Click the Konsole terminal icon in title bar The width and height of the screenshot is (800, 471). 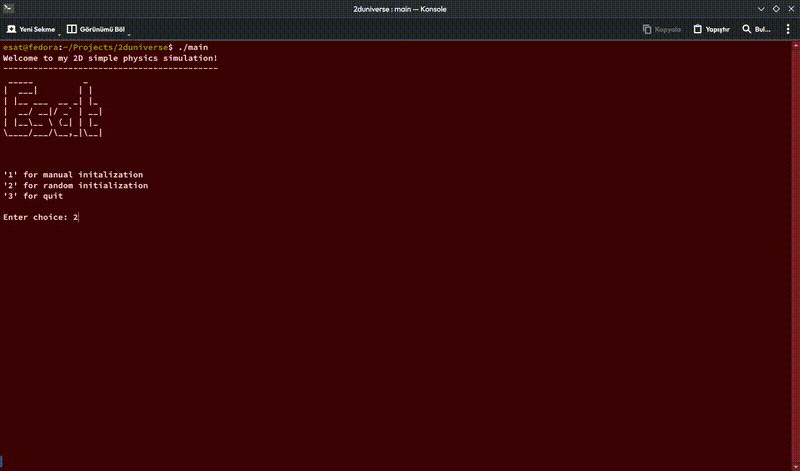[x=8, y=8]
